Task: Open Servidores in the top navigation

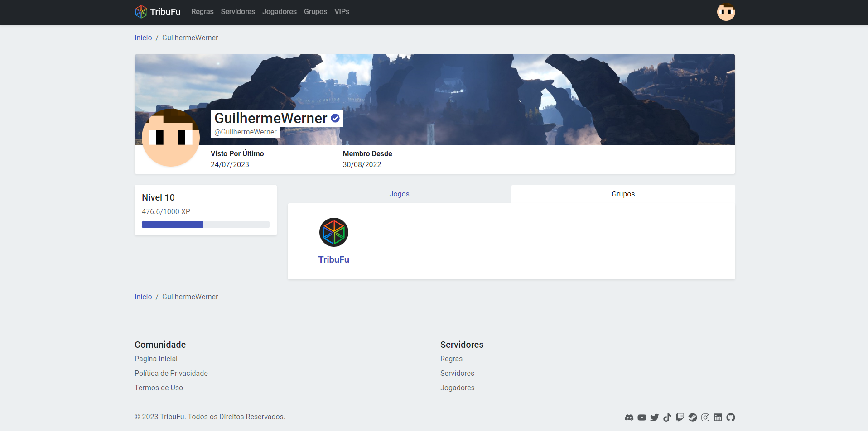Action: pos(238,12)
